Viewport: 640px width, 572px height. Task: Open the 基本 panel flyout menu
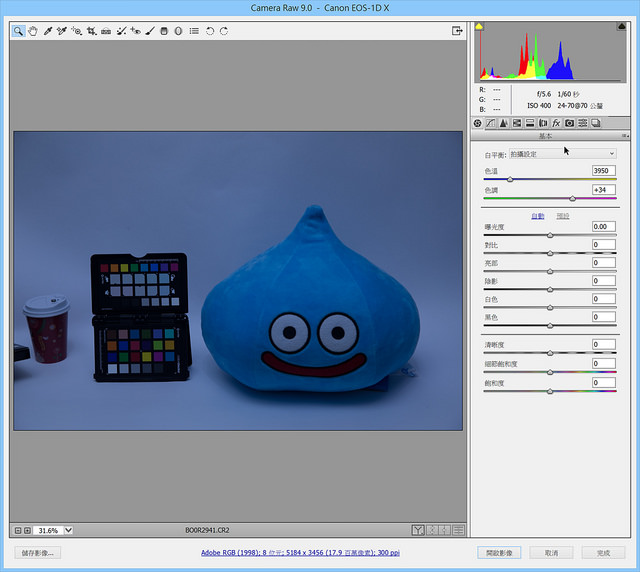[625, 136]
